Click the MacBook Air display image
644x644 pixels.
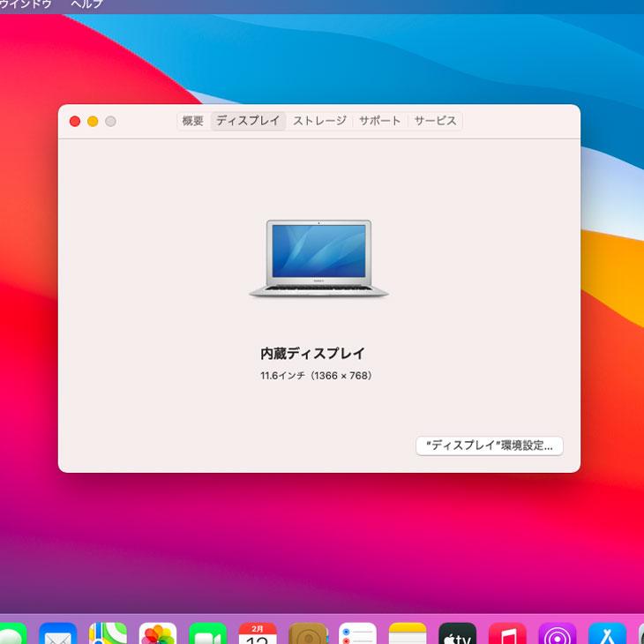tap(318, 258)
